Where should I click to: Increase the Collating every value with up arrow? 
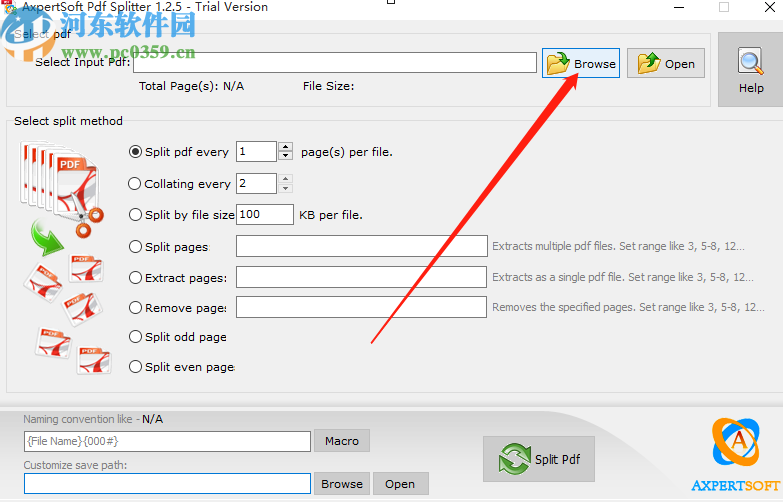point(285,179)
